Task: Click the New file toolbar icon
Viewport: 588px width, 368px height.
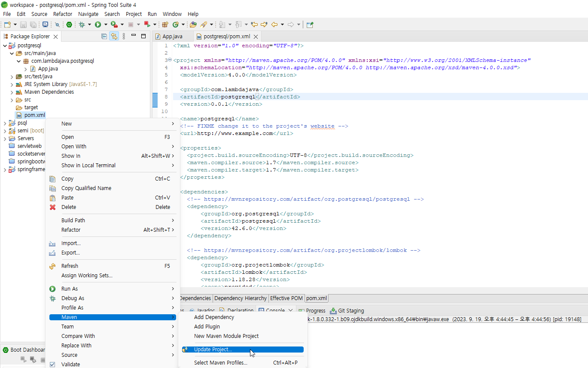Action: click(7, 25)
